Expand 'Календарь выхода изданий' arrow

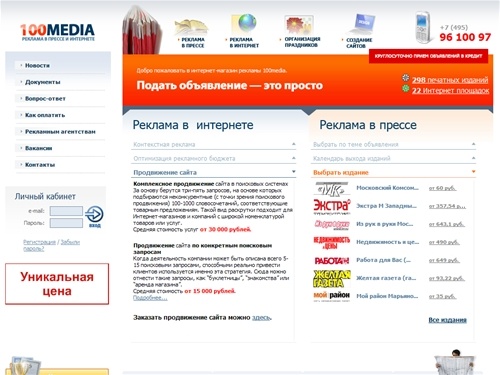(x=473, y=158)
